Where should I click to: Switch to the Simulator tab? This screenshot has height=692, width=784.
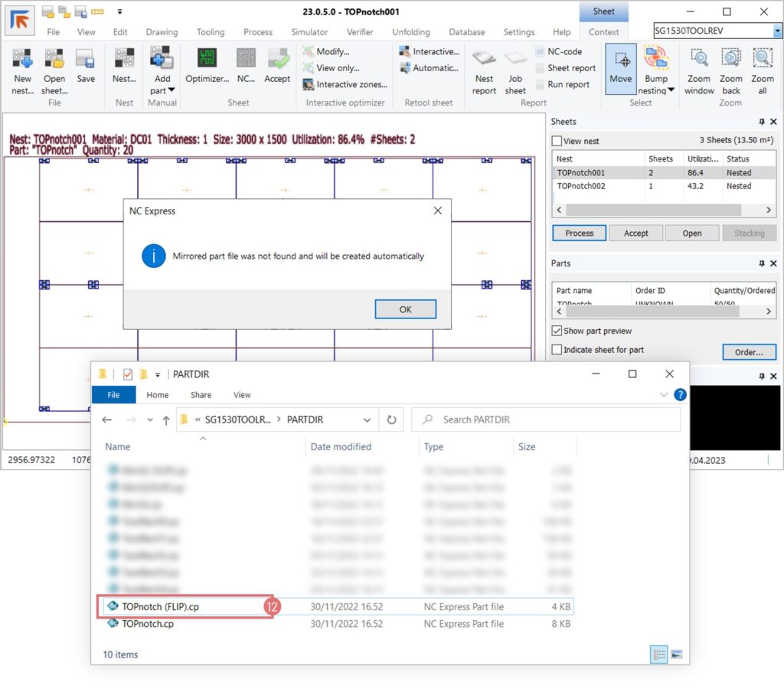point(309,32)
